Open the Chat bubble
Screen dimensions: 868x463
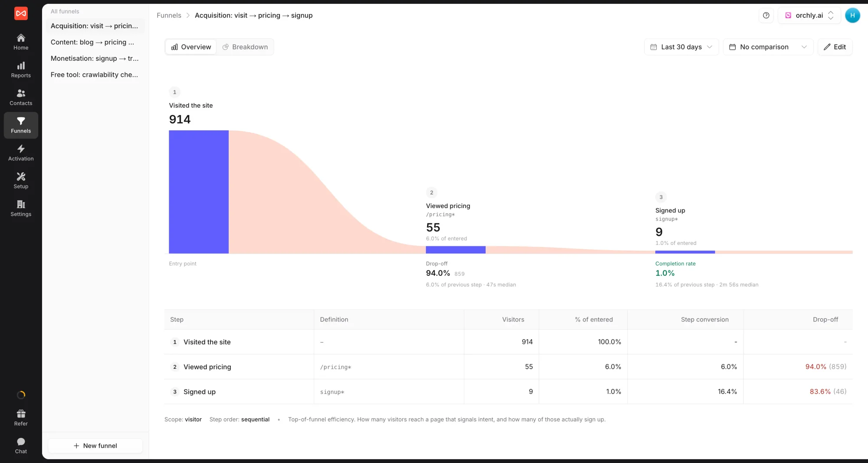pos(21,446)
